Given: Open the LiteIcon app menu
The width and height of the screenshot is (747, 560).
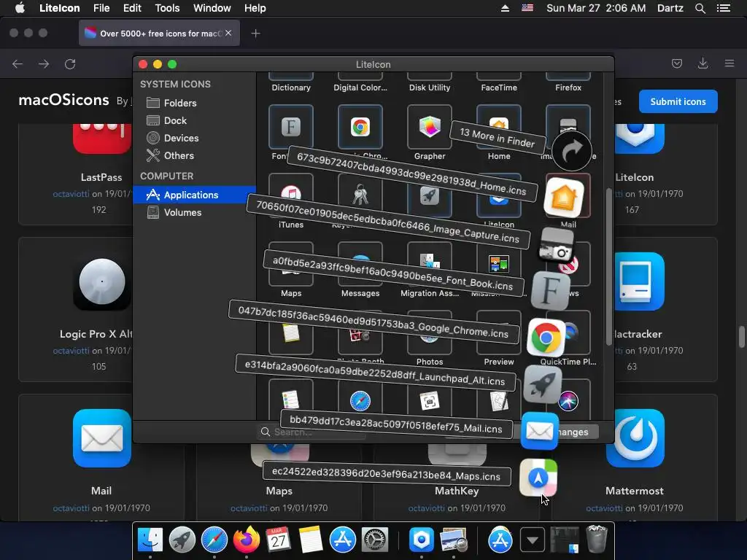Looking at the screenshot, I should (x=60, y=8).
